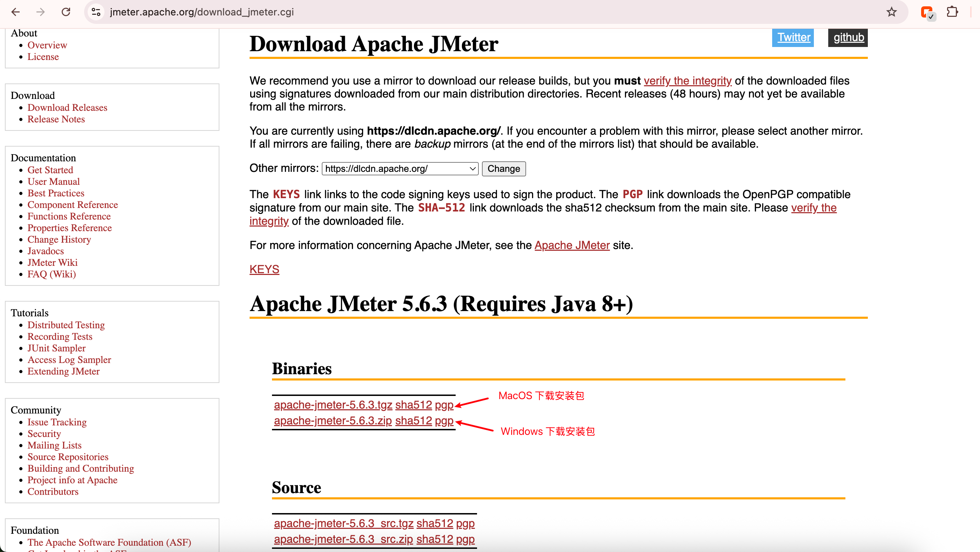Open Recording Tests tutorial

[x=60, y=336]
